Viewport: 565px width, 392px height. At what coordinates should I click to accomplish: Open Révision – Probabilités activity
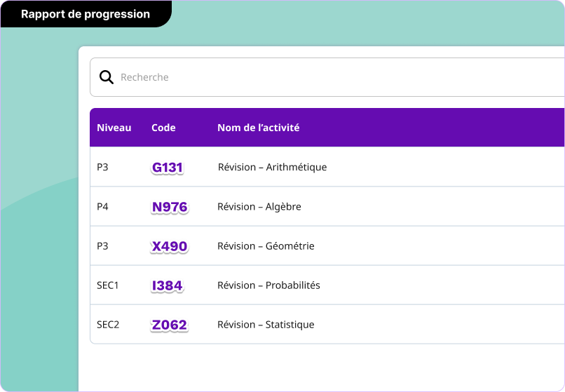pyautogui.click(x=268, y=285)
